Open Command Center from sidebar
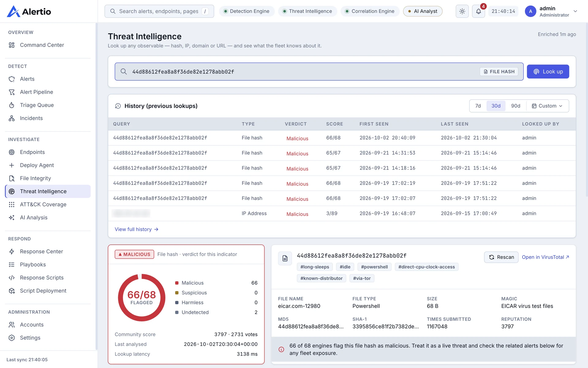 (x=48, y=45)
